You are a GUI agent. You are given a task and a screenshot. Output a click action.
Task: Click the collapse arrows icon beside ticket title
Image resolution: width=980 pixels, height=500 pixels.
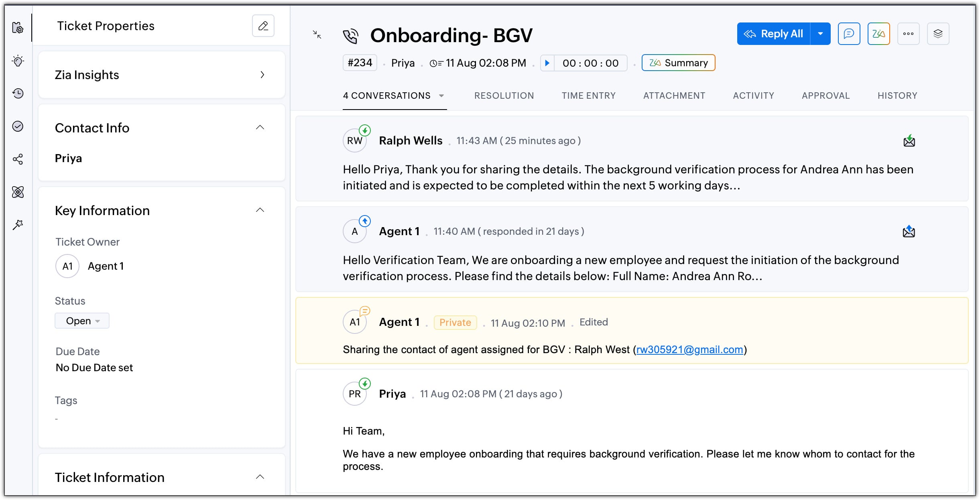tap(317, 35)
